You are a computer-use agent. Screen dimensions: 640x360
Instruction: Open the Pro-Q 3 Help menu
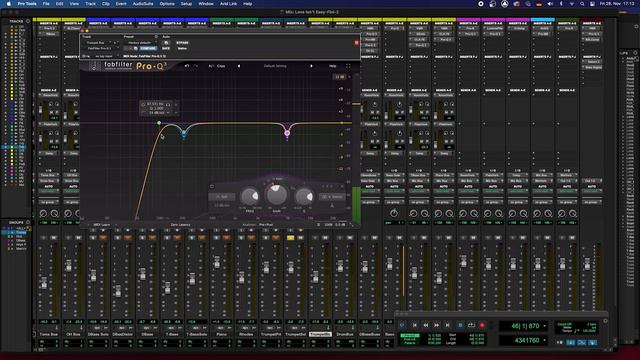333,66
